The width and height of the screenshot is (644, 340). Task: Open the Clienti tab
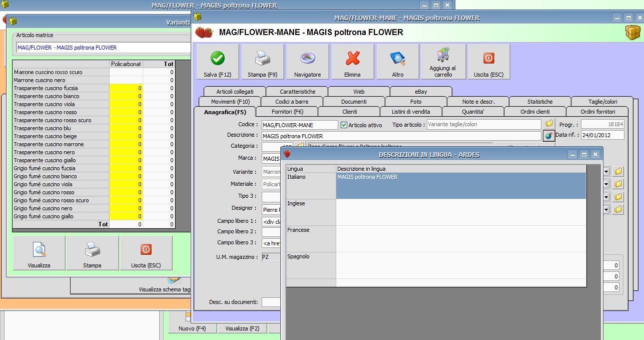349,112
